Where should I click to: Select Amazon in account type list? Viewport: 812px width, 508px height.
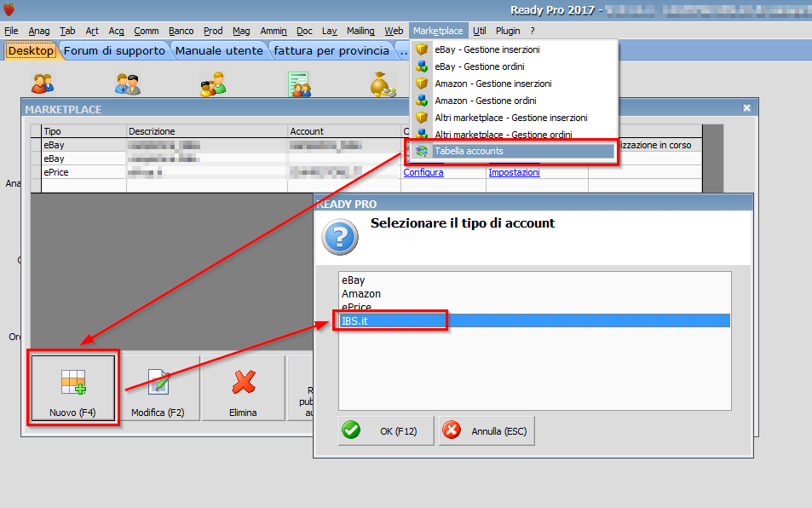[x=534, y=293]
